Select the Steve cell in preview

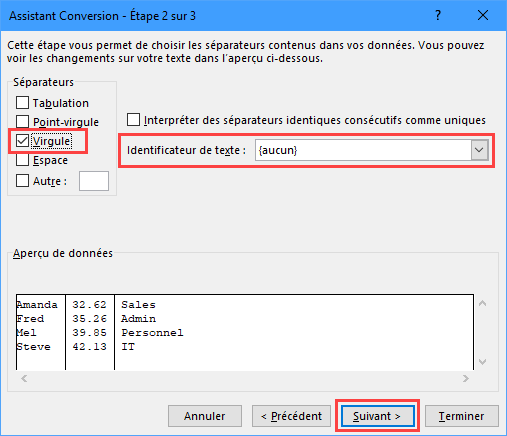point(34,347)
